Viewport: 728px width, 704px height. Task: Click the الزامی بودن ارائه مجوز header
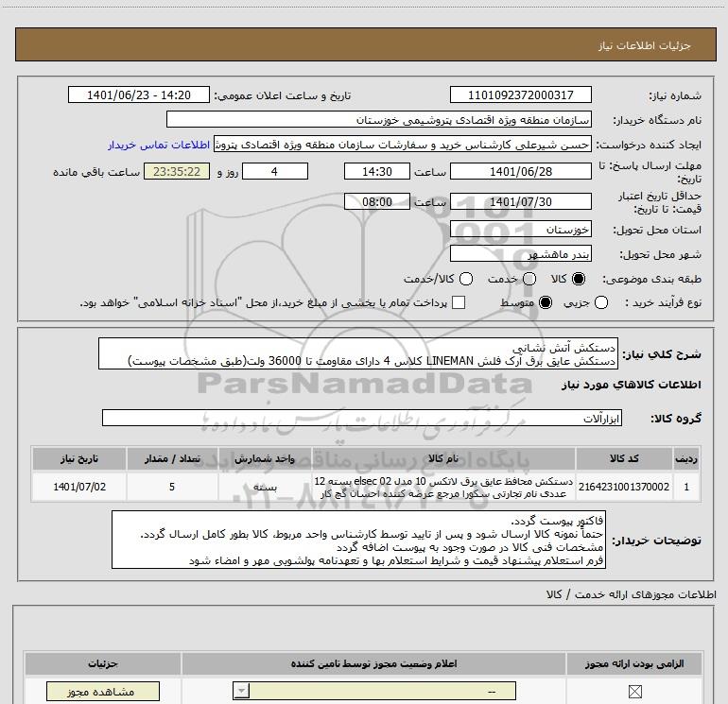[x=634, y=664]
